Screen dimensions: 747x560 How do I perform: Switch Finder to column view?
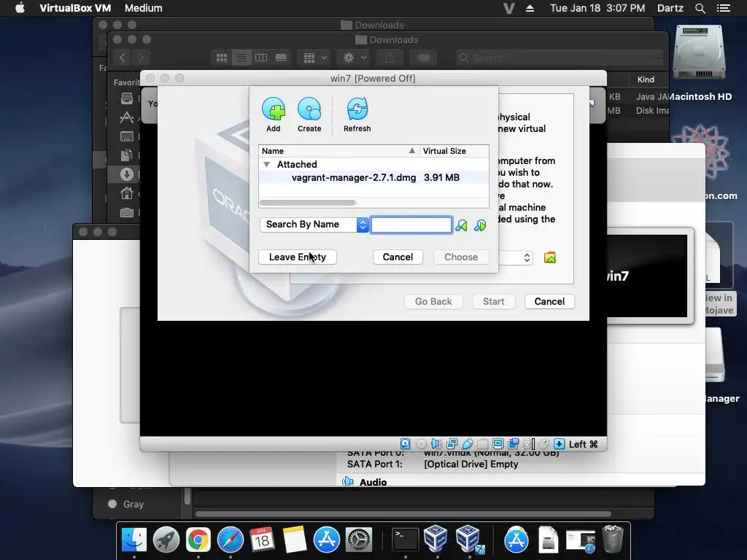261,58
